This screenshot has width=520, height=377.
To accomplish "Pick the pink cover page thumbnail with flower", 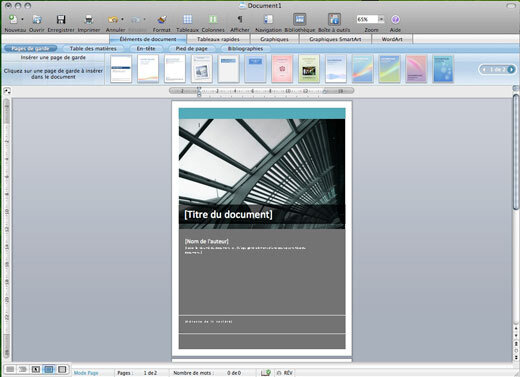I will [x=282, y=69].
